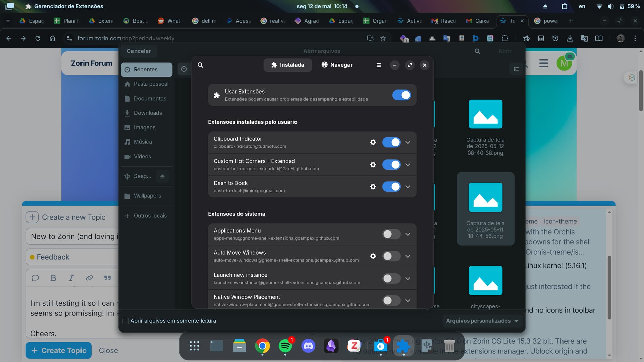Disable Custom Hot Corners - Extended
644x362 pixels.
tap(391, 165)
